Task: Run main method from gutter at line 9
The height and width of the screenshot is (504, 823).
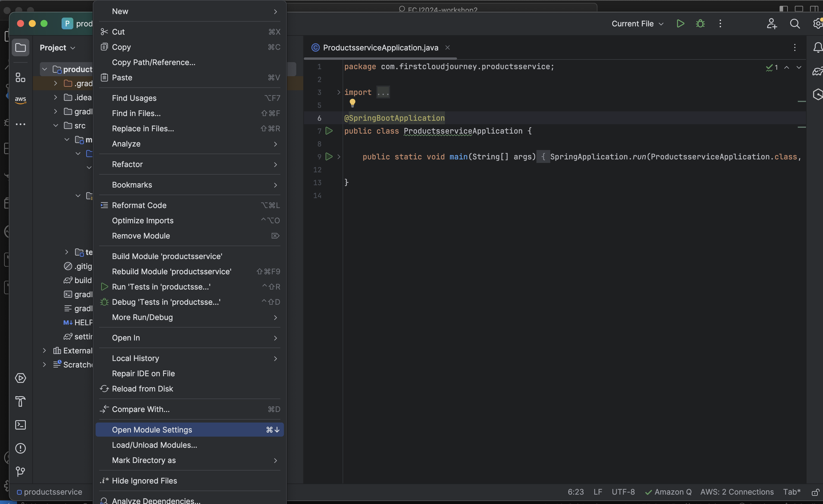Action: (x=329, y=156)
